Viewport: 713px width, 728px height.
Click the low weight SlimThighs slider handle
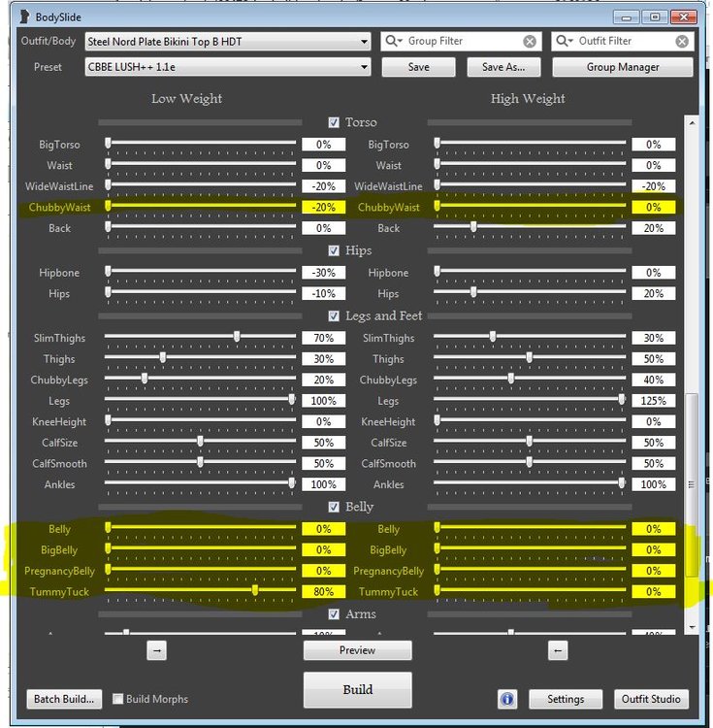[237, 336]
